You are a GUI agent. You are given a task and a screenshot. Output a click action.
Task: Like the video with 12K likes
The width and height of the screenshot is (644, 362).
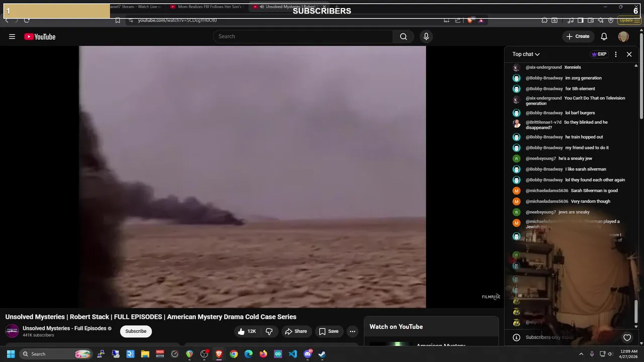tap(248, 331)
